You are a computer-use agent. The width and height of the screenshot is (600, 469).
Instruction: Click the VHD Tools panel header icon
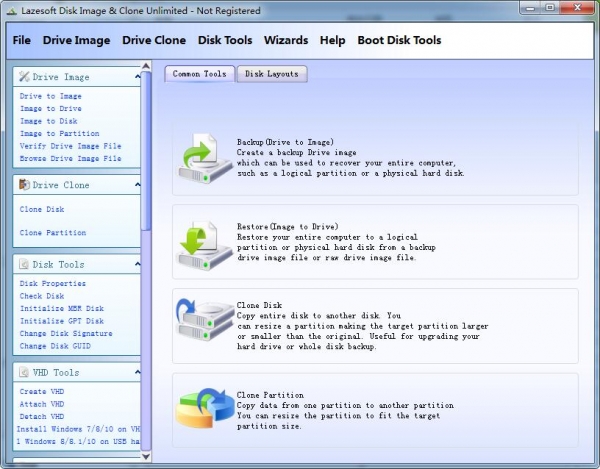pos(25,373)
